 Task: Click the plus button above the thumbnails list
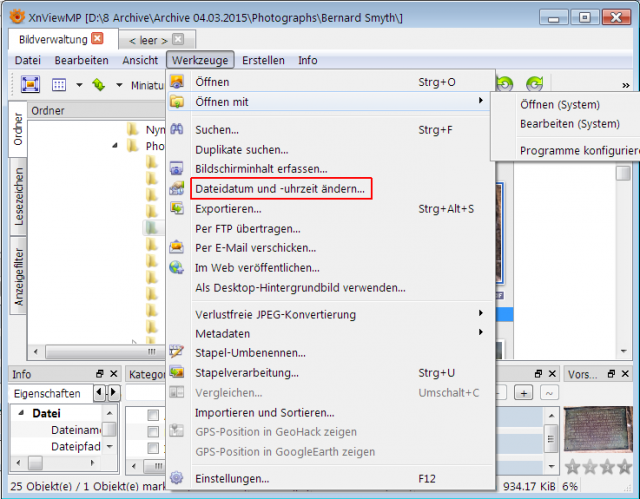523,393
